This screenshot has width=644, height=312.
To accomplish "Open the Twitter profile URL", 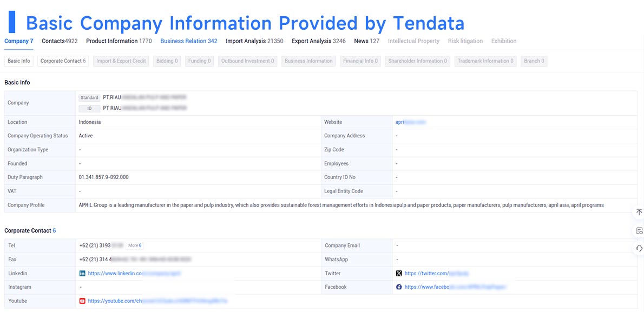I will (x=437, y=274).
